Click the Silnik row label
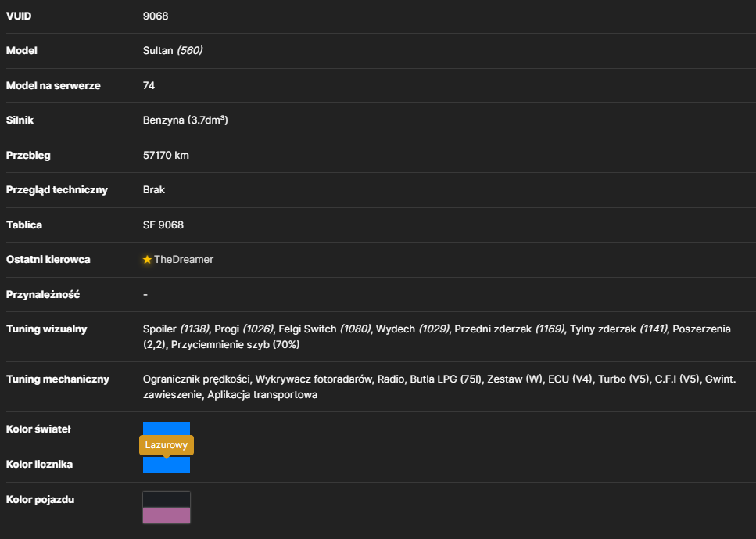Screen dimensions: 756x539 coord(20,120)
